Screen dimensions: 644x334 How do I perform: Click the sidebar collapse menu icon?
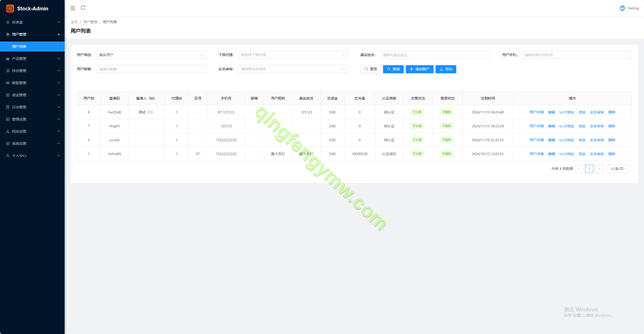(73, 8)
